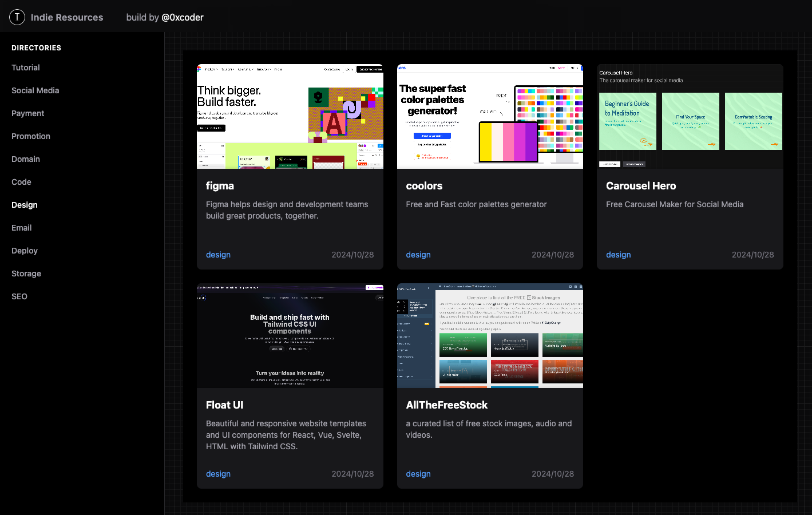Open the Domain directory
This screenshot has width=812, height=515.
(26, 159)
